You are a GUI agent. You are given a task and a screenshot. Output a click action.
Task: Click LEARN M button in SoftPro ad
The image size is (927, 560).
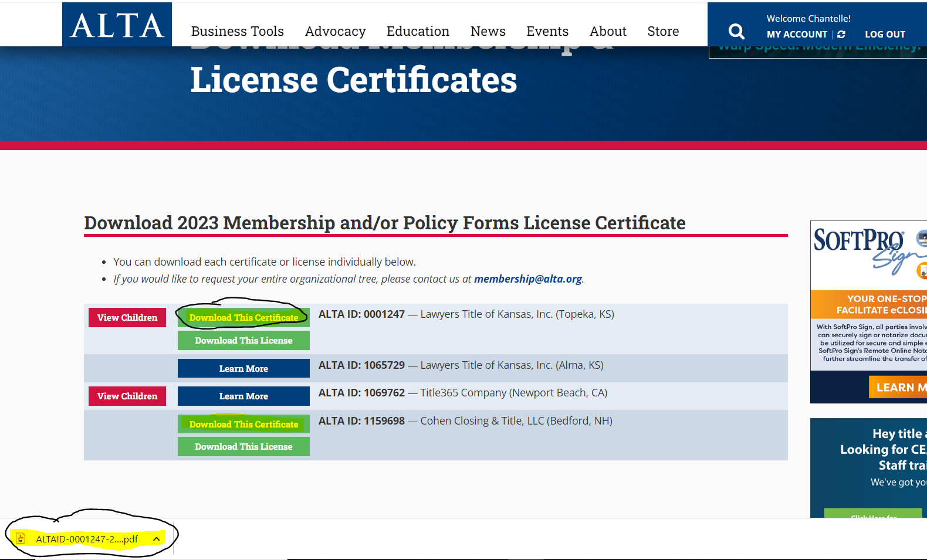click(898, 388)
